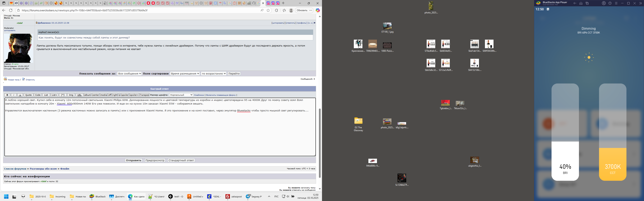The image size is (644, 201).
Task: Insert a Quote tag
Action: click(x=29, y=95)
